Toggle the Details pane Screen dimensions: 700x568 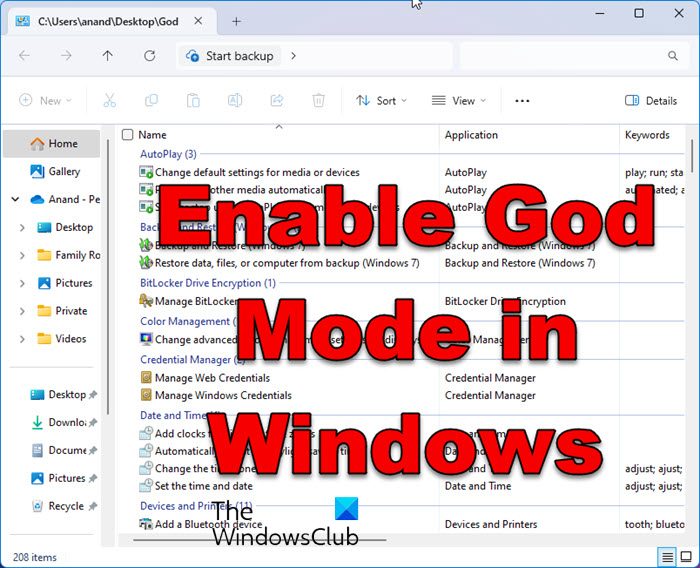point(651,100)
